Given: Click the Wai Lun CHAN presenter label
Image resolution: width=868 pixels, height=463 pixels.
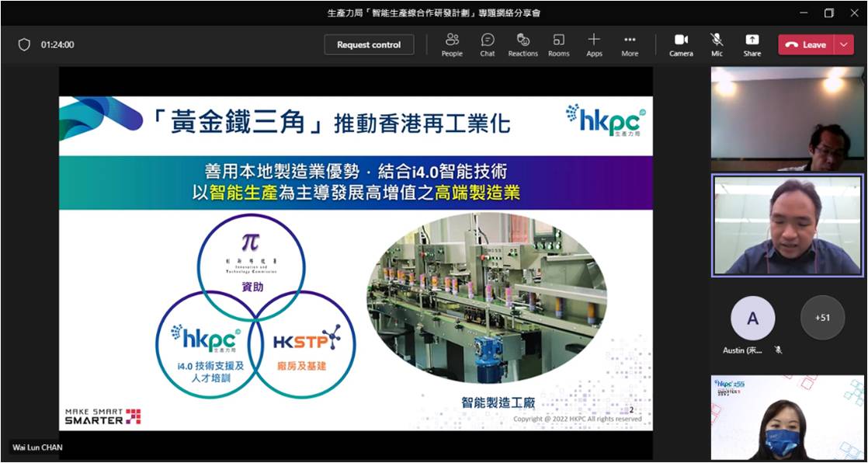Looking at the screenshot, I should 37,447.
